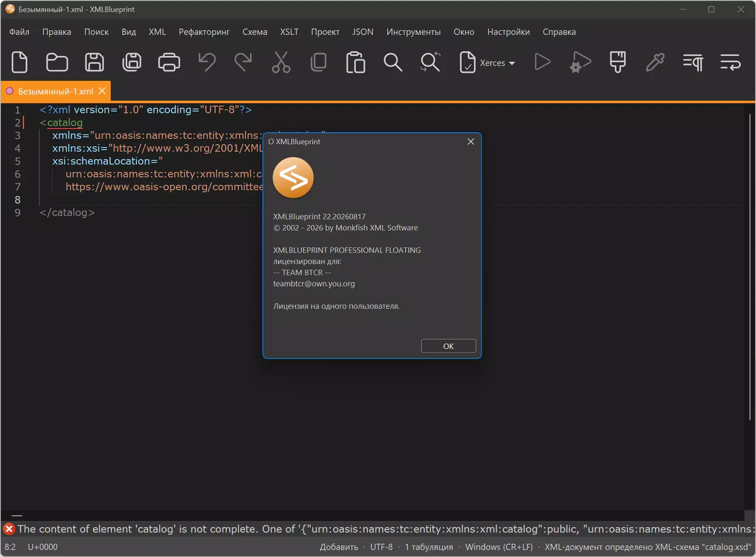Open the XML menu
756x557 pixels.
(157, 32)
